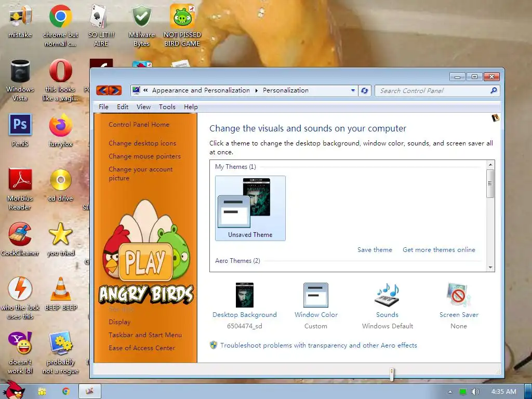This screenshot has height=399, width=532.
Task: Open the Tools menu
Action: pos(167,107)
